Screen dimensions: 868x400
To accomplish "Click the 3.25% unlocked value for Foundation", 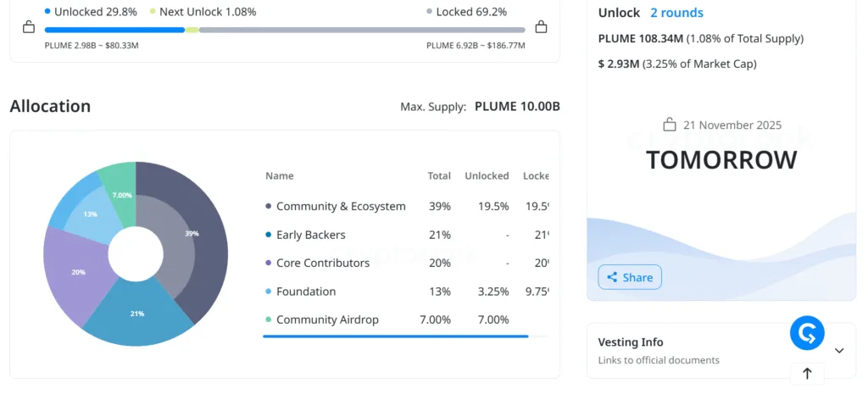I will [x=492, y=292].
